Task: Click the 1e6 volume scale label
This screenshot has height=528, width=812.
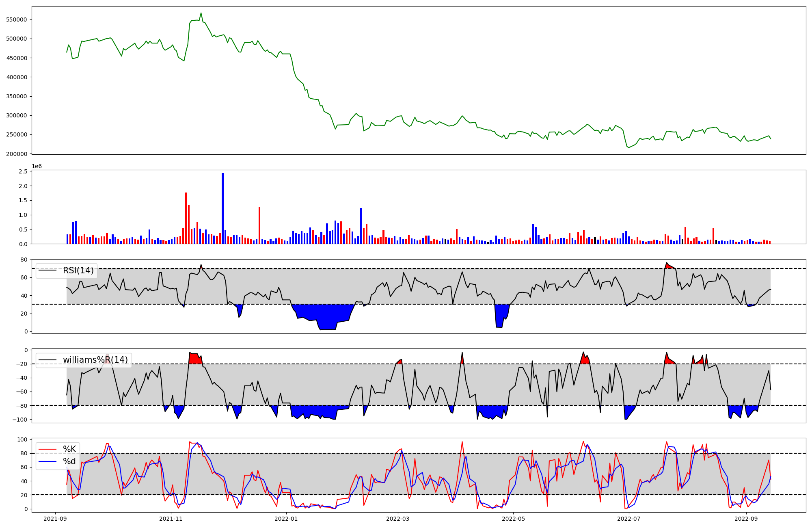Action: point(37,167)
